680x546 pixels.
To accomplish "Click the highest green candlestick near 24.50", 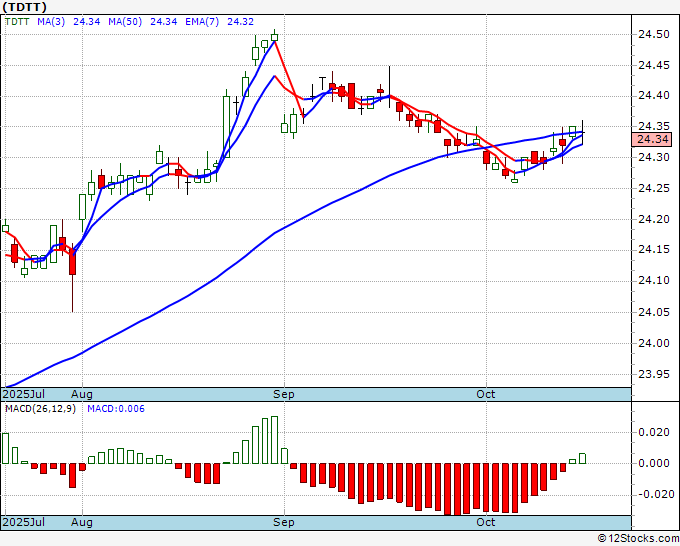I will click(274, 37).
